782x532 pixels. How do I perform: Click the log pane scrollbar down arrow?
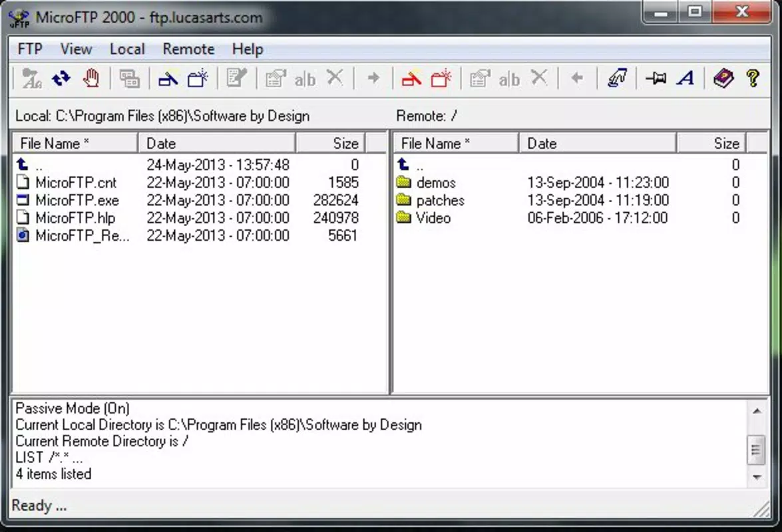(757, 477)
